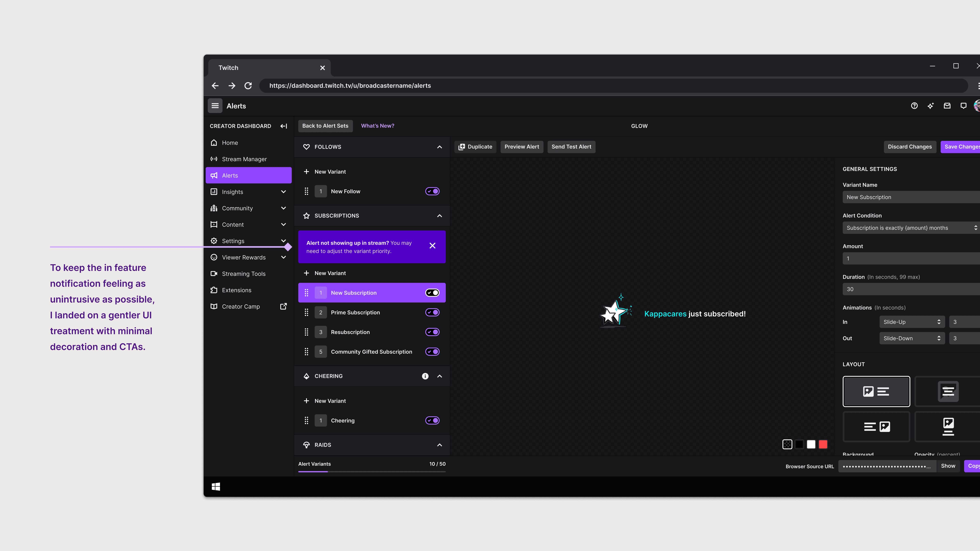Image resolution: width=980 pixels, height=551 pixels.
Task: Open the inbox mail icon in the header
Action: (x=947, y=106)
